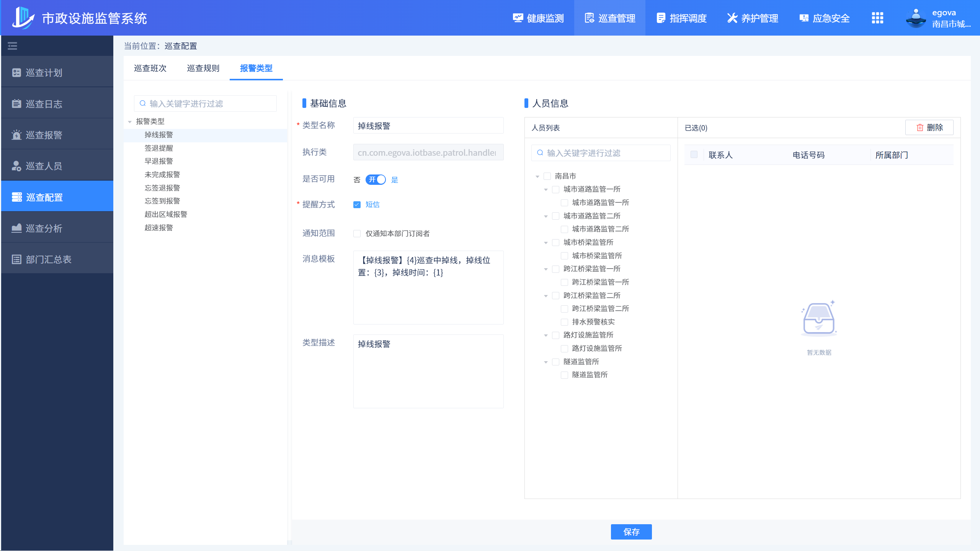This screenshot has width=980, height=551.
Task: Toggle the 是否可用 switch
Action: tap(376, 179)
